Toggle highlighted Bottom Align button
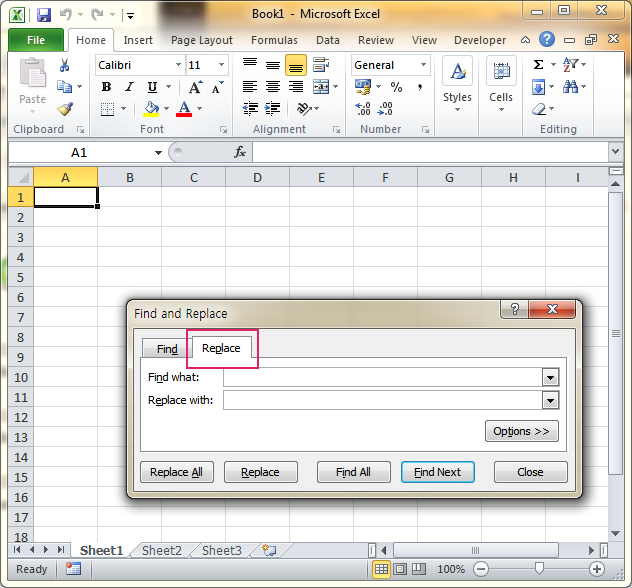Screen dimensions: 632x588 [x=296, y=65]
